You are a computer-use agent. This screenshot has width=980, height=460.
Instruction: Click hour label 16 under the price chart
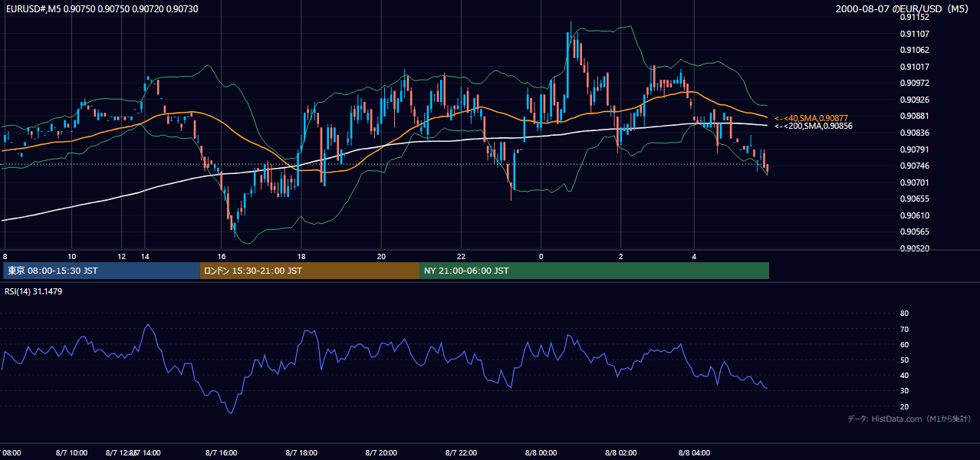point(222,256)
